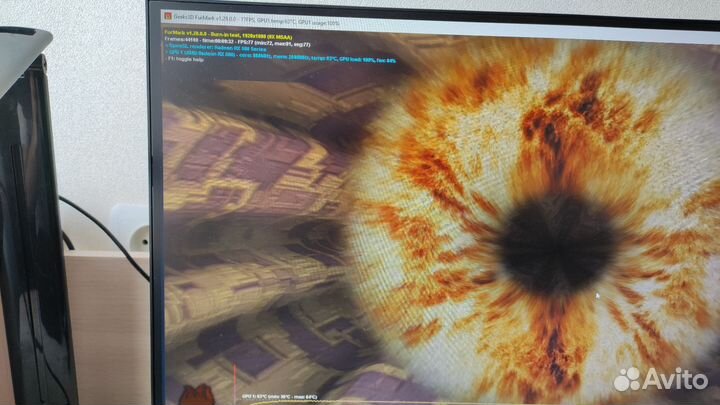Click the FurMark flame logo at bottom
This screenshot has height=405, width=720.
(197, 395)
